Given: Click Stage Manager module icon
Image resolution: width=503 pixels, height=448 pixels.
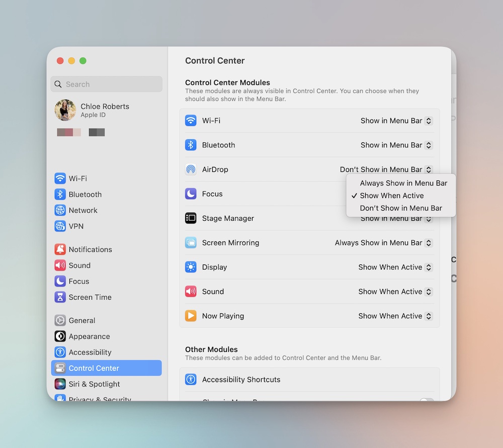Looking at the screenshot, I should click(191, 218).
